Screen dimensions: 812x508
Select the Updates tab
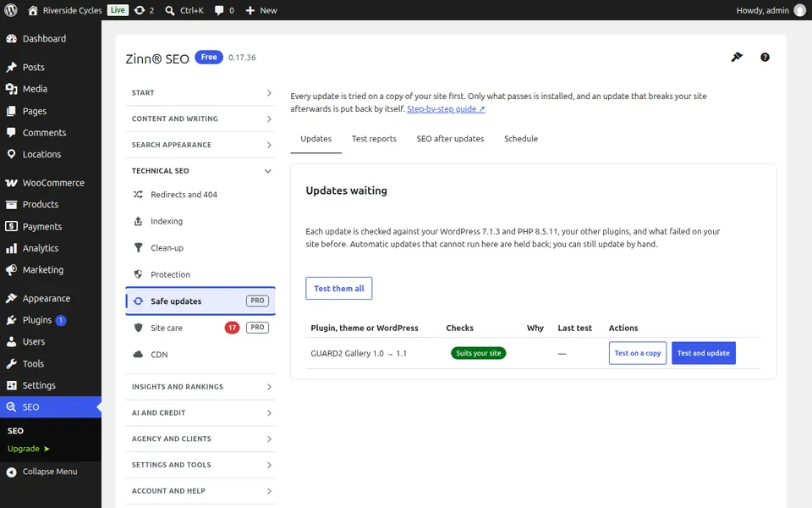tap(315, 139)
